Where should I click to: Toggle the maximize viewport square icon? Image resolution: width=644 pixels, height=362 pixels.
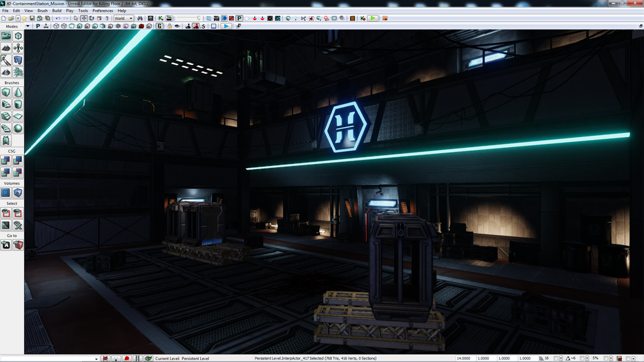point(214,26)
